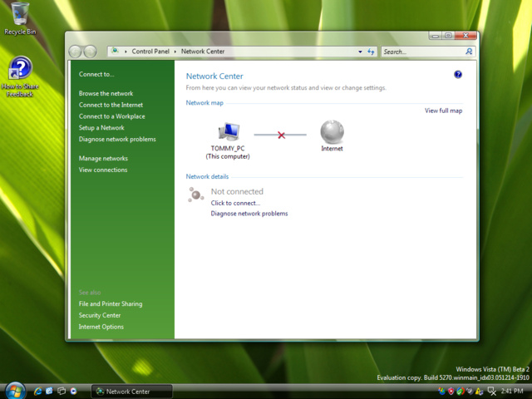Open the Recycle Bin desktop icon
Screen dimensions: 532x399
tap(19, 18)
